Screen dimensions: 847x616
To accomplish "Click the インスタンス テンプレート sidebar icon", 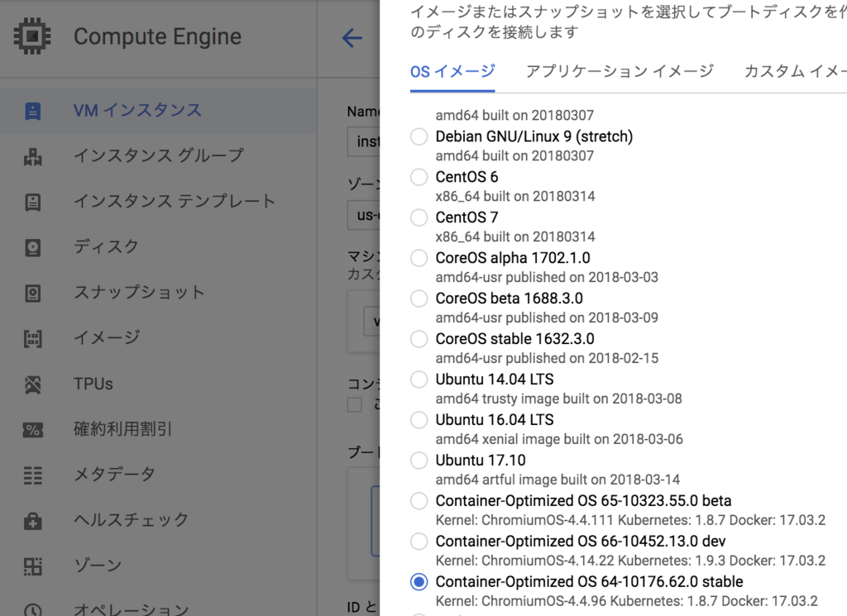I will point(33,202).
